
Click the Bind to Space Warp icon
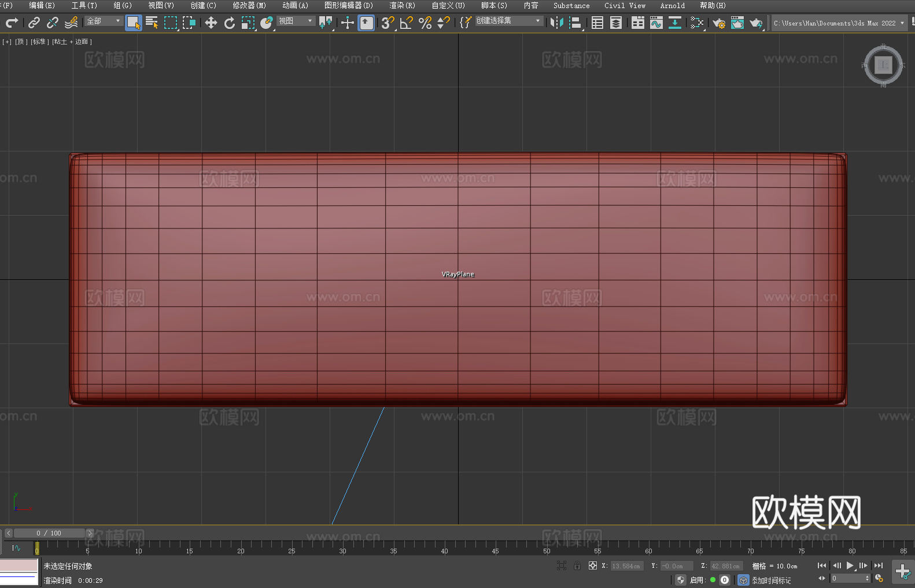(x=71, y=23)
